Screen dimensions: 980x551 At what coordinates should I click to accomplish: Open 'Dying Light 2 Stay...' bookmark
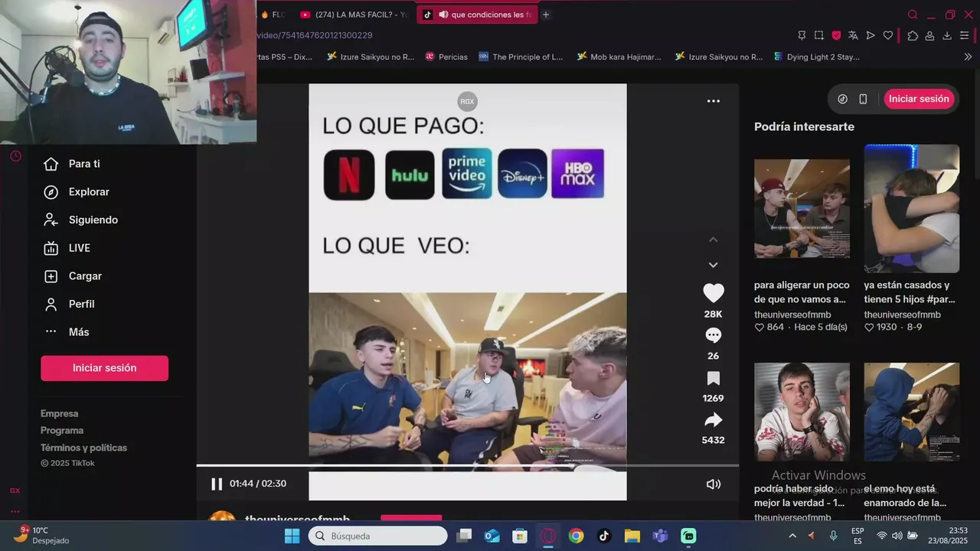coord(817,57)
